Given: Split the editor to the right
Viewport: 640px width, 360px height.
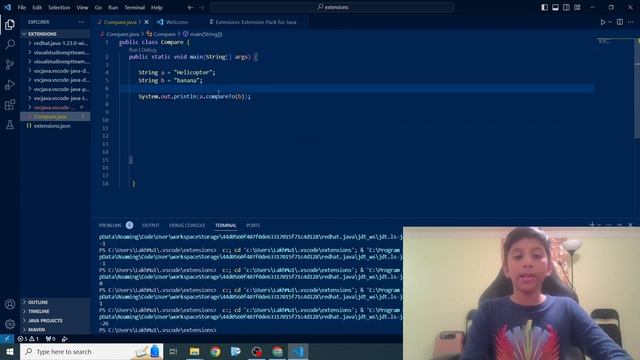Looking at the screenshot, I should 620,22.
